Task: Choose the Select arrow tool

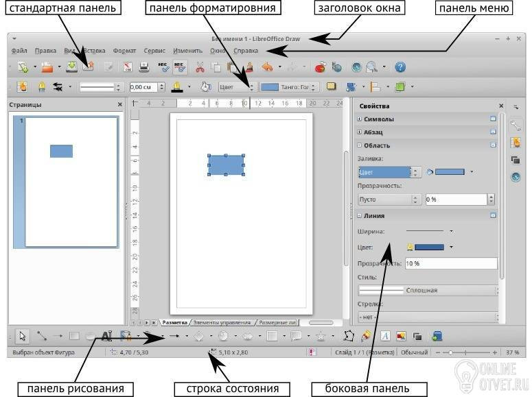Action: coord(23,336)
